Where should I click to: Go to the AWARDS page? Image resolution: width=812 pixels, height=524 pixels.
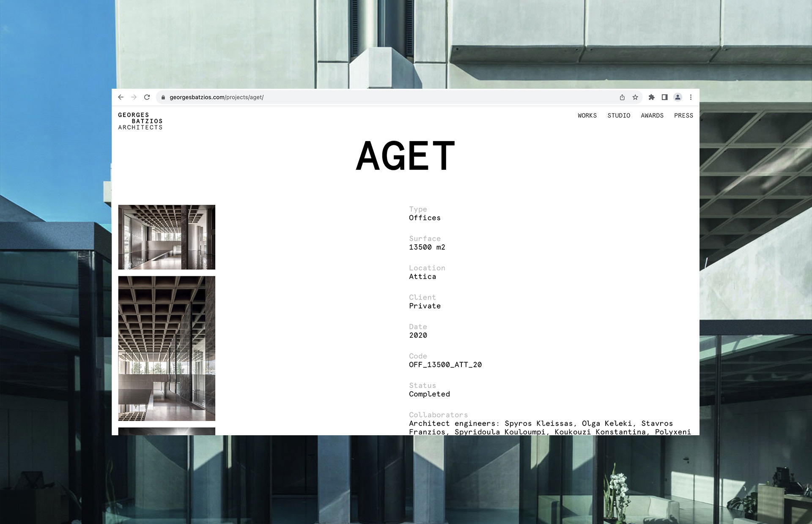pos(652,115)
